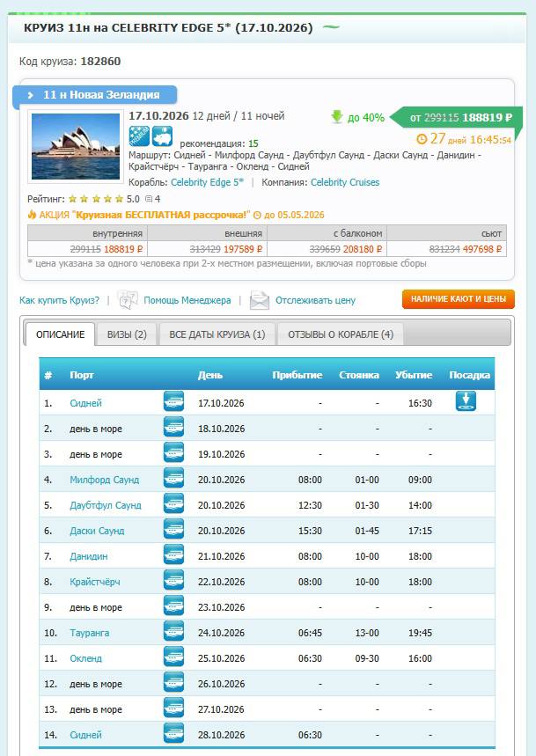Viewport: 536px width, 756px height.
Task: Open the Милфорд Саунд port link
Action: click(x=104, y=480)
